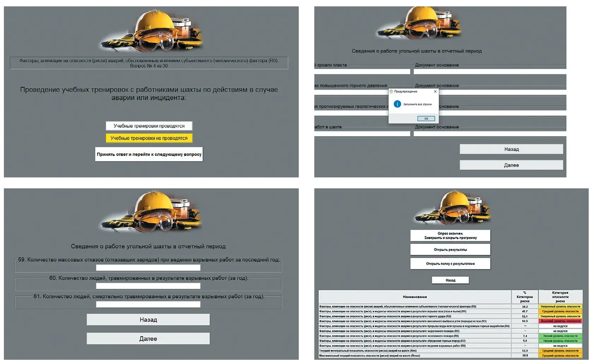
Task: Open 'Открыть результаты'
Action: tap(450, 249)
